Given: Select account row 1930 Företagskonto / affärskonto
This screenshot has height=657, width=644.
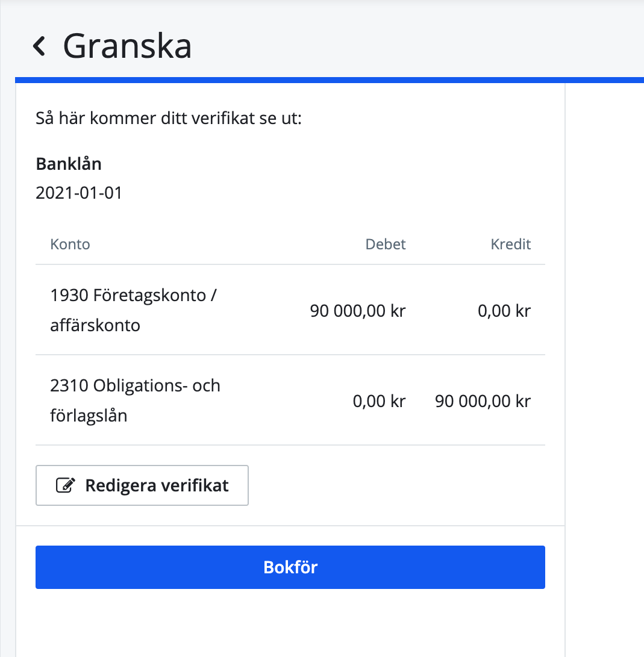Looking at the screenshot, I should 133,310.
